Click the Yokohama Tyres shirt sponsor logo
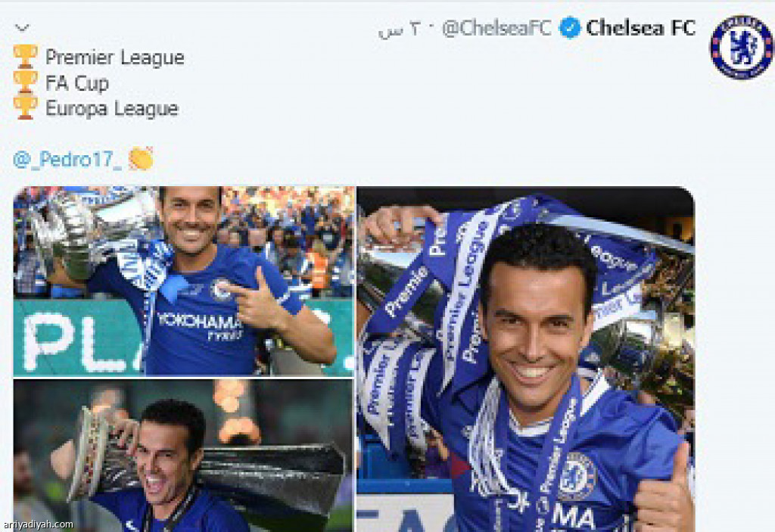Image resolution: width=775 pixels, height=532 pixels. pos(201,324)
